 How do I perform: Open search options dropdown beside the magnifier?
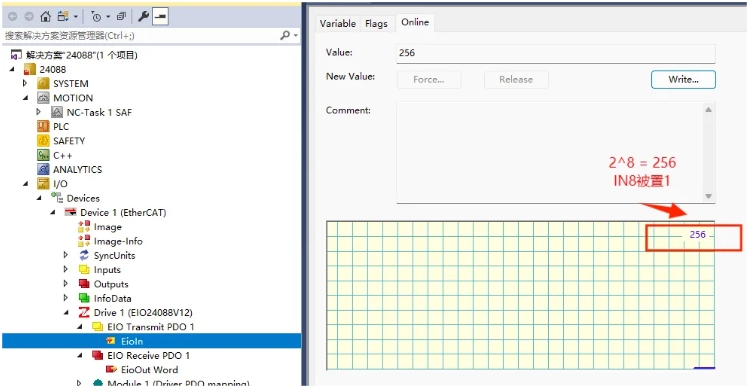295,36
